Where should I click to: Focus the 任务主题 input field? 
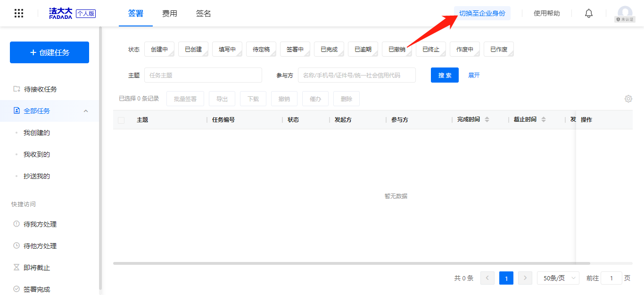click(x=203, y=75)
